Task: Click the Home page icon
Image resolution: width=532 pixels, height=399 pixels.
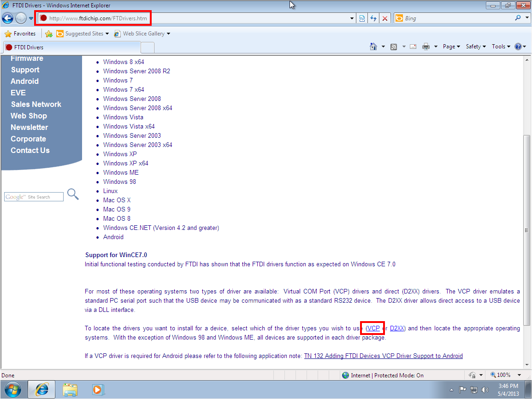Action: (373, 47)
